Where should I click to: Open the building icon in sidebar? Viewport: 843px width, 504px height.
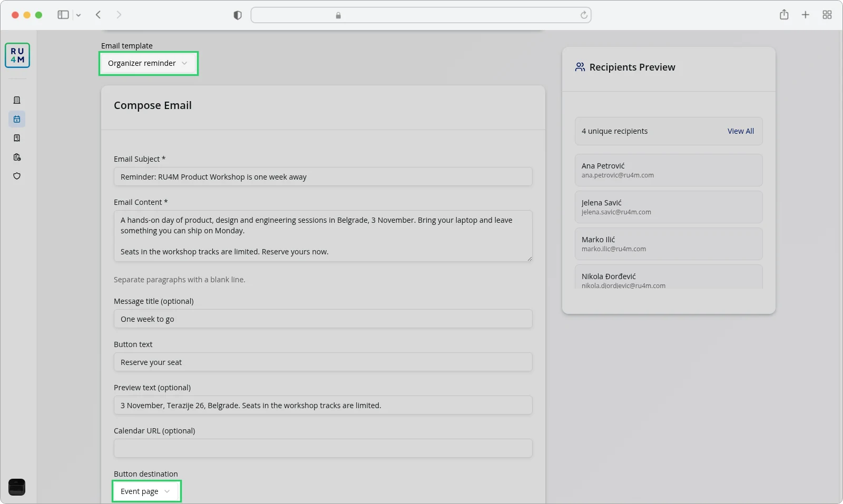click(17, 100)
